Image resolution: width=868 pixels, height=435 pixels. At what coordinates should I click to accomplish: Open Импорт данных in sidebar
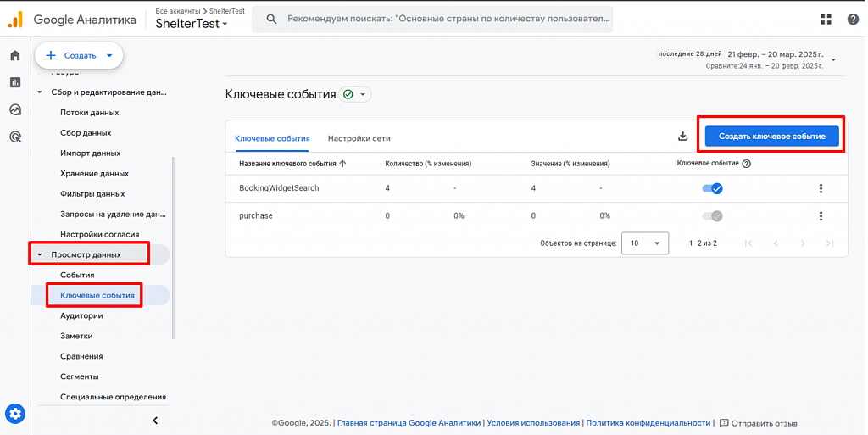point(90,153)
